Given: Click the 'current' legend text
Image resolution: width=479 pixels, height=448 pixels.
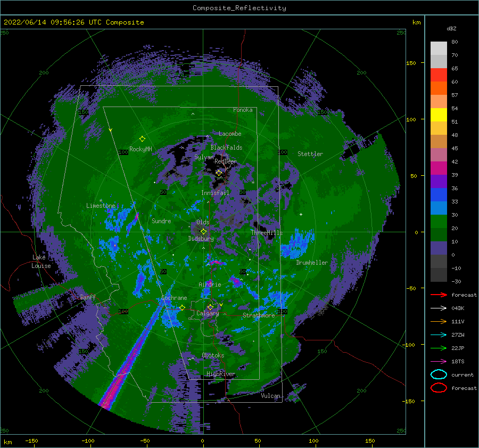Looking at the screenshot, I should (x=462, y=374).
